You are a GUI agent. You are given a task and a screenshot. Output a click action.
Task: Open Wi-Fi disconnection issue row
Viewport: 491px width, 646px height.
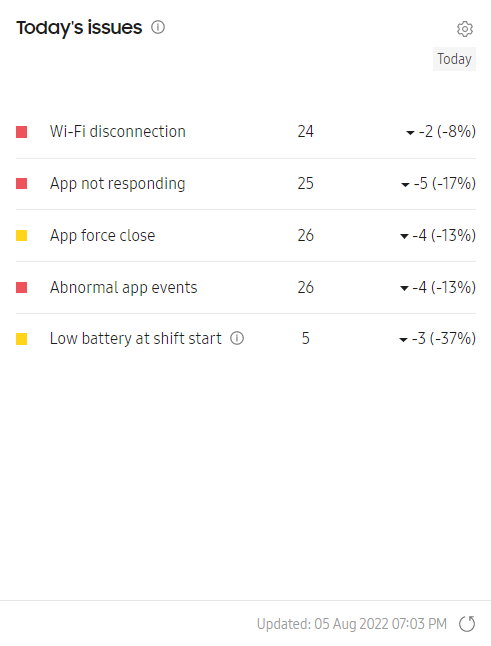[246, 132]
